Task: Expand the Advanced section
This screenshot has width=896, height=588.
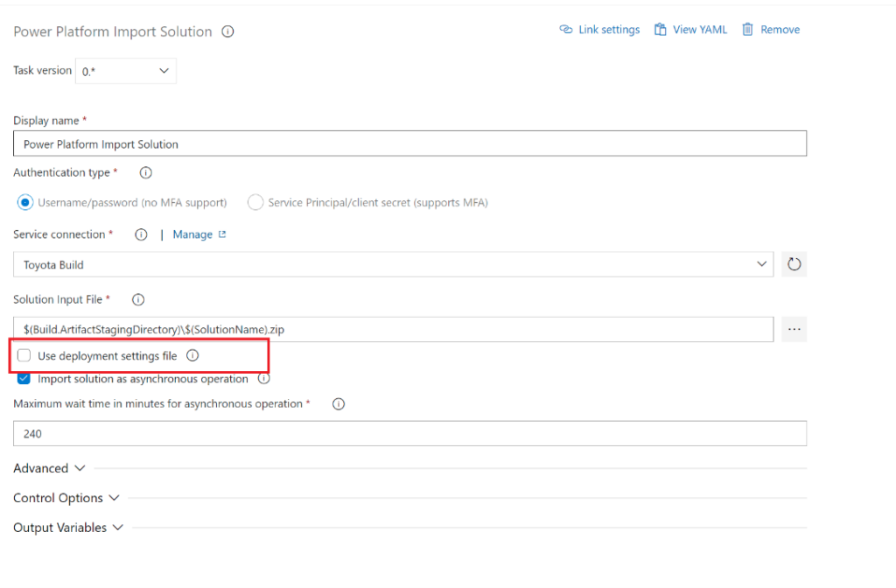Action: 49,468
